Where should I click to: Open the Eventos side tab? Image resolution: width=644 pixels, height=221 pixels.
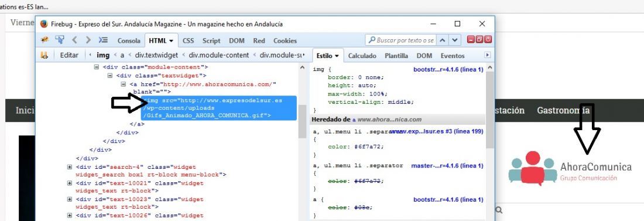453,56
